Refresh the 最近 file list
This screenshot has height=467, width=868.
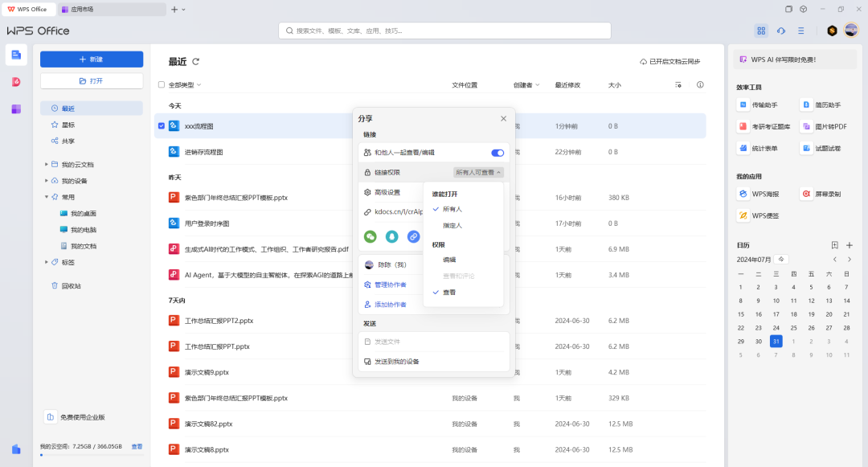[x=195, y=61]
